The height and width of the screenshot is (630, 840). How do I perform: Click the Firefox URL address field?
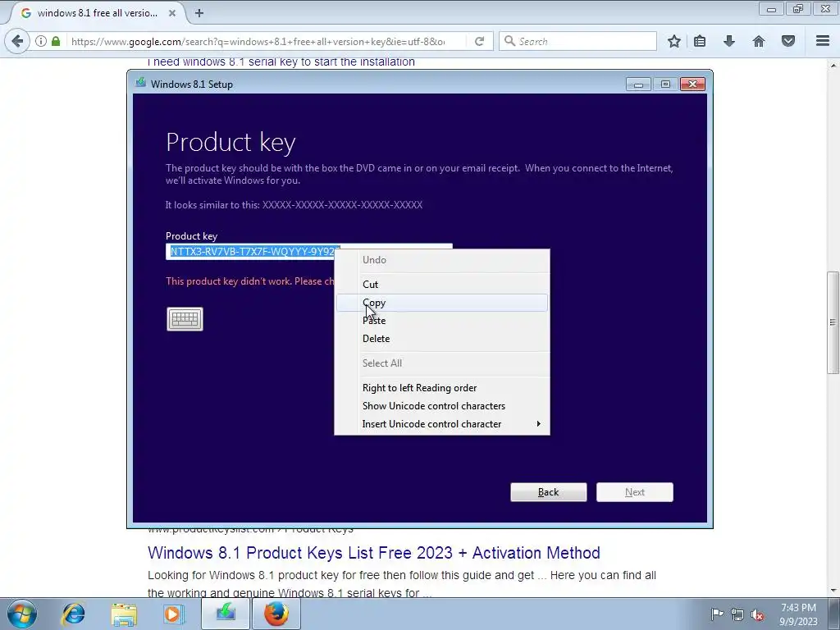tap(265, 41)
